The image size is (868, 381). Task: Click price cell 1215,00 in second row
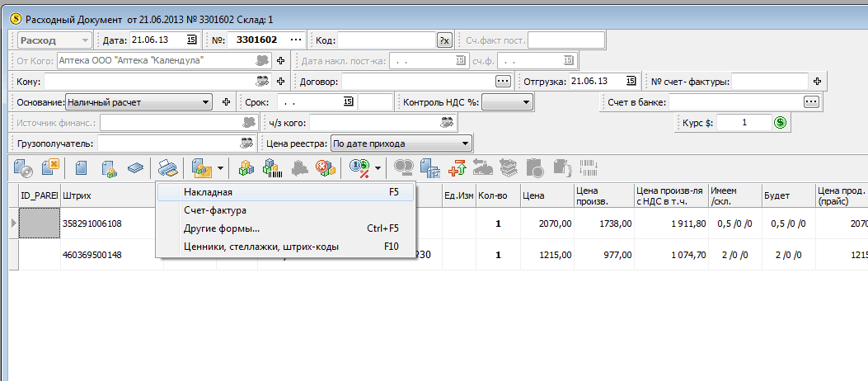[547, 255]
